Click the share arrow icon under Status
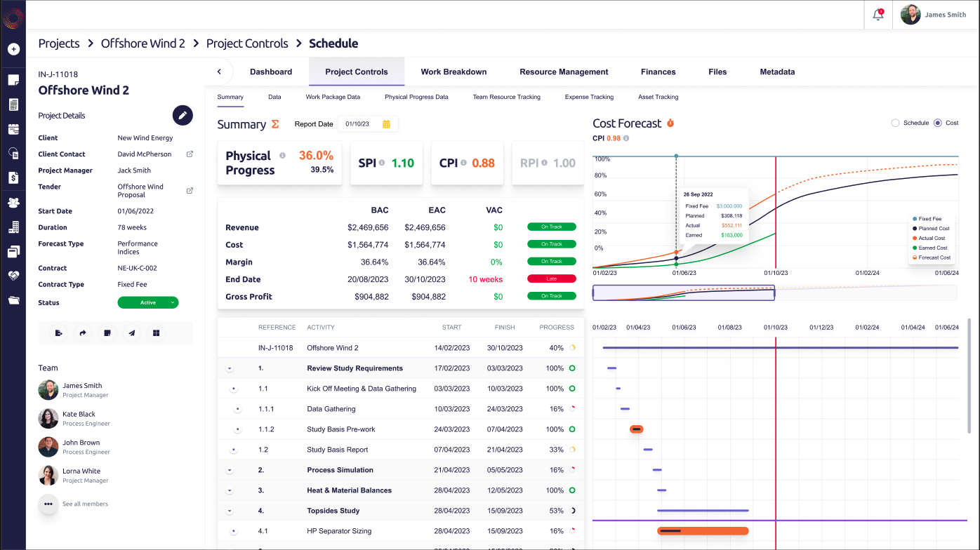This screenshot has width=980, height=550. 83,333
